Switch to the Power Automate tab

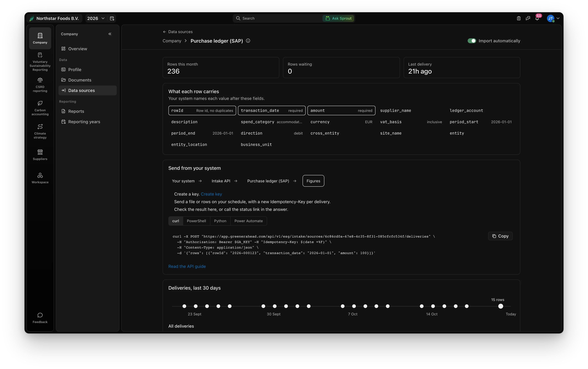click(249, 221)
